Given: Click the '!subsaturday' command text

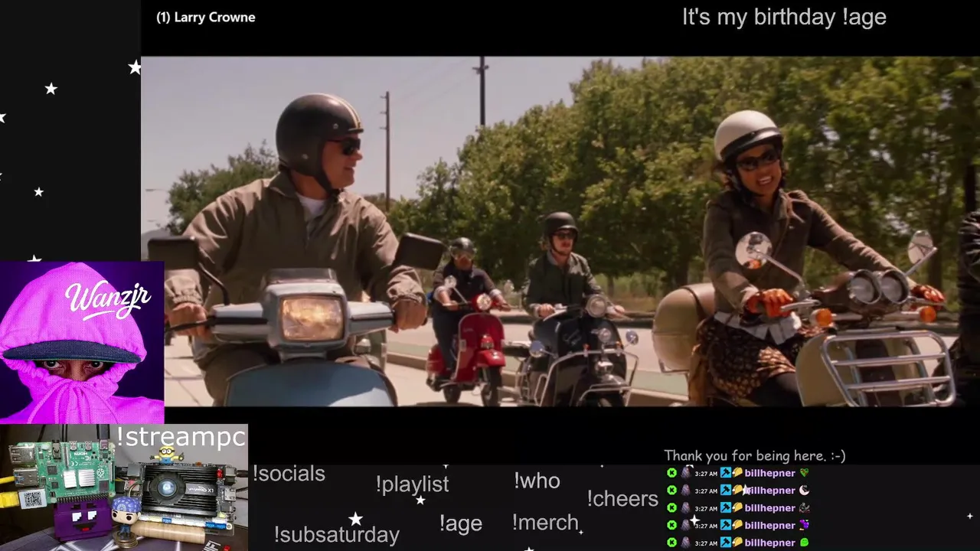Looking at the screenshot, I should coord(336,534).
